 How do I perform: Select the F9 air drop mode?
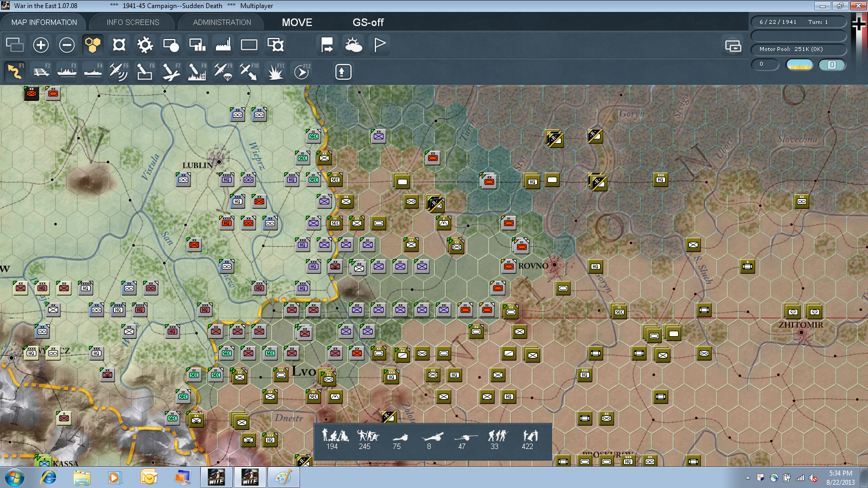pyautogui.click(x=223, y=72)
